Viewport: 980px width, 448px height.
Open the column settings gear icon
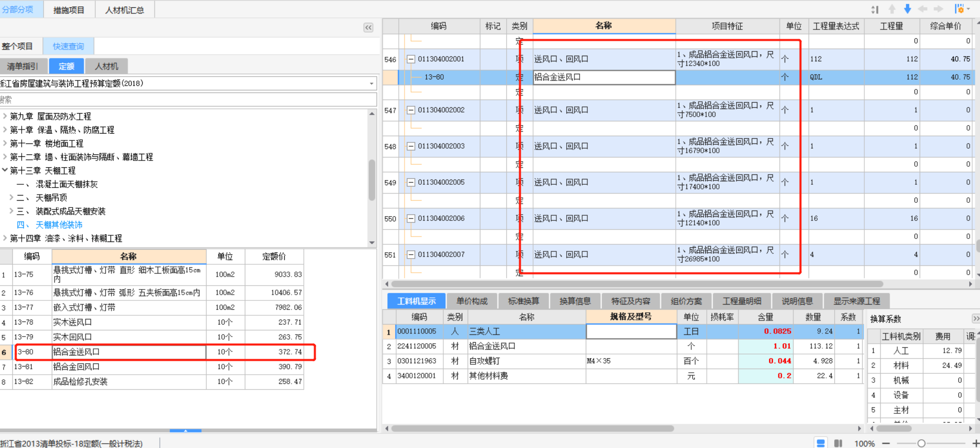click(x=959, y=9)
